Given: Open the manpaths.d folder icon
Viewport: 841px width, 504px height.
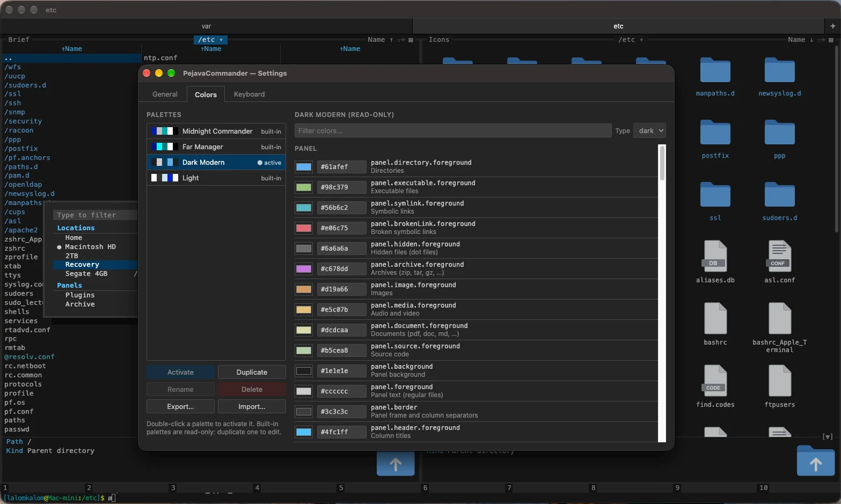Looking at the screenshot, I should pos(715,70).
